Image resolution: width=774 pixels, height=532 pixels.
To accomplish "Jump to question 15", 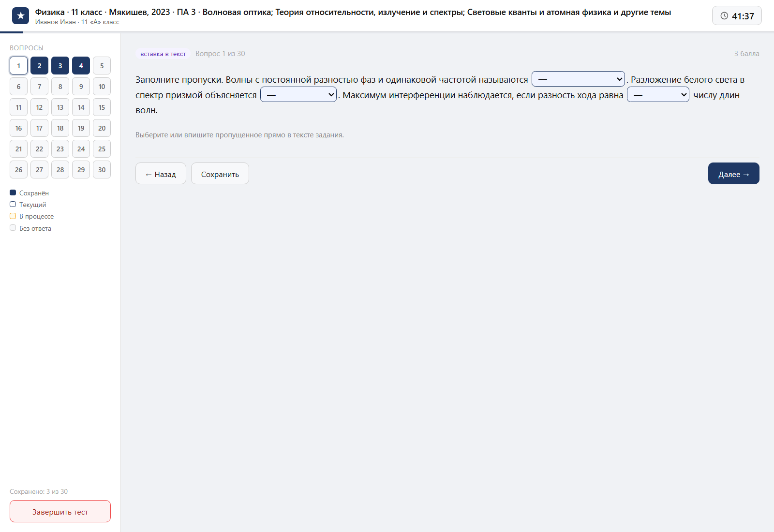I will (102, 107).
